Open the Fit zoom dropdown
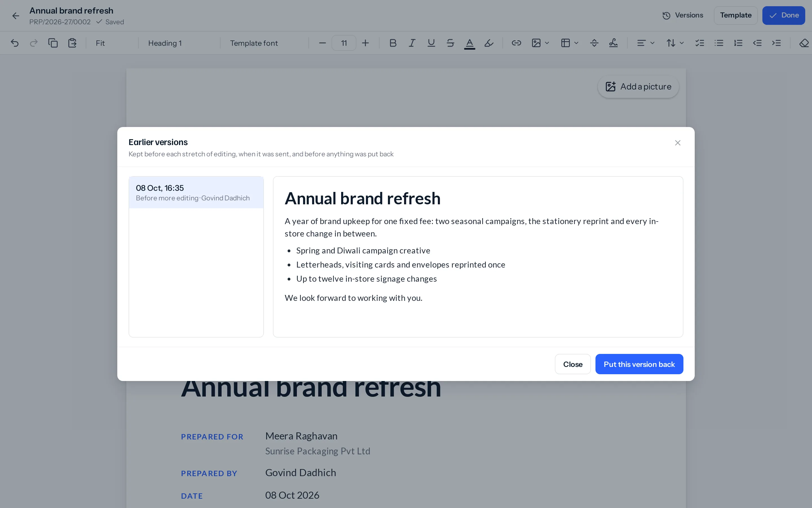Image resolution: width=812 pixels, height=508 pixels. click(112, 43)
